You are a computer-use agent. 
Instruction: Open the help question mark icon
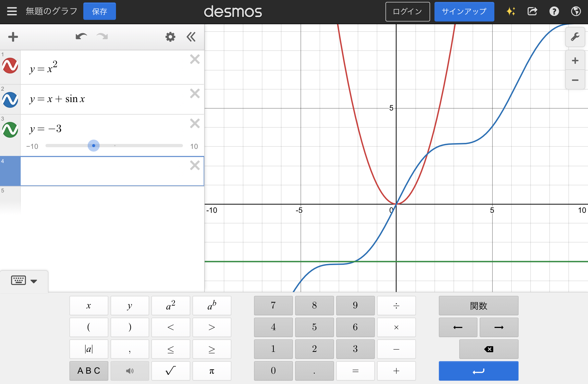tap(554, 11)
